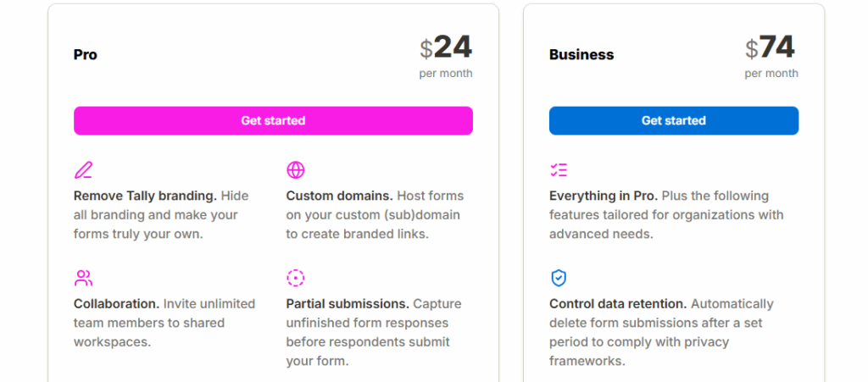
Task: Select the Pro plan title
Action: 86,55
